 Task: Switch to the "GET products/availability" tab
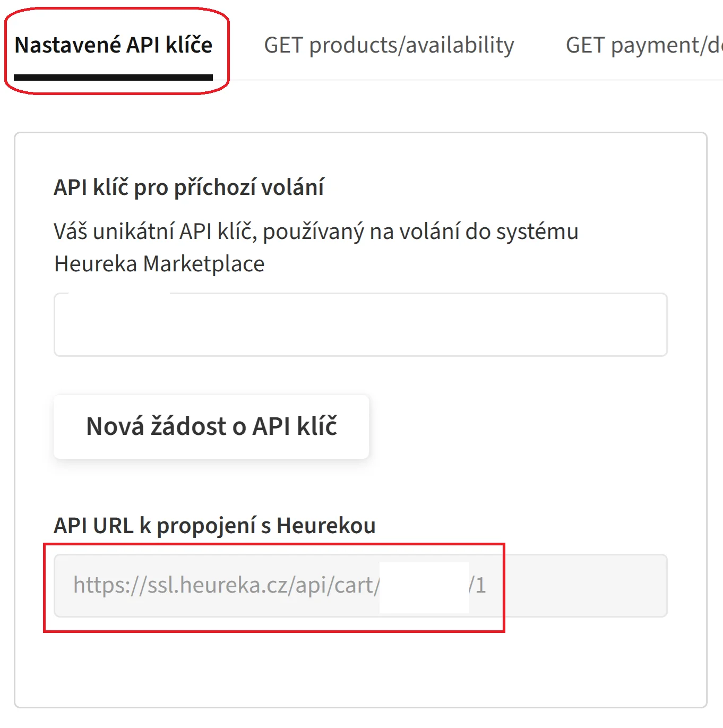click(x=389, y=45)
